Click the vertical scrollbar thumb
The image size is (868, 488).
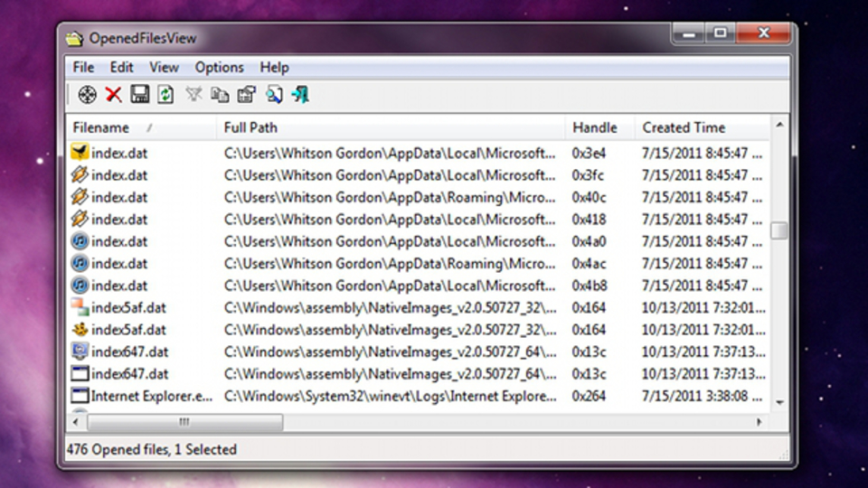(x=779, y=230)
